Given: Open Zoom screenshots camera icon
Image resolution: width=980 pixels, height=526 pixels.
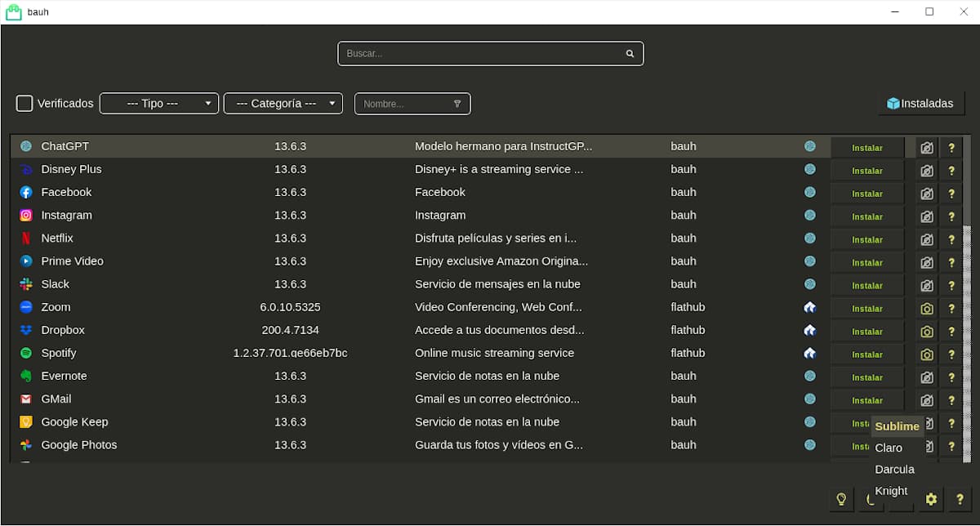Looking at the screenshot, I should pos(927,309).
